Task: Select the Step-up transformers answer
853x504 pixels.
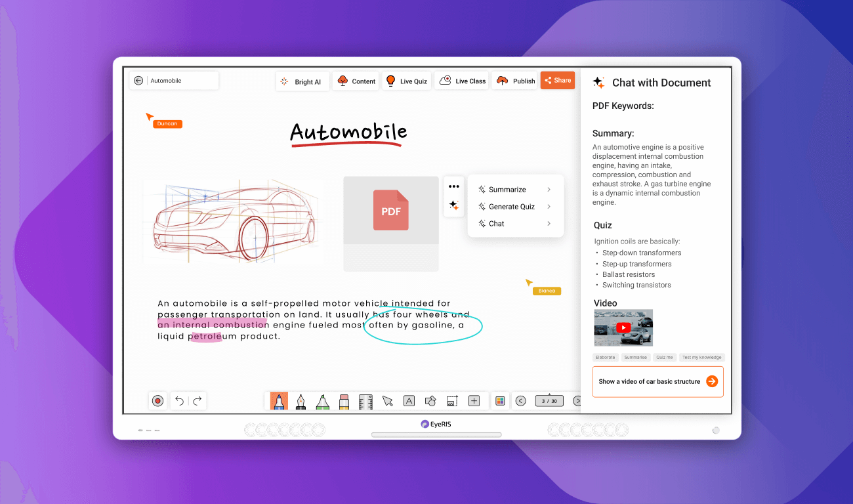Action: pyautogui.click(x=636, y=264)
